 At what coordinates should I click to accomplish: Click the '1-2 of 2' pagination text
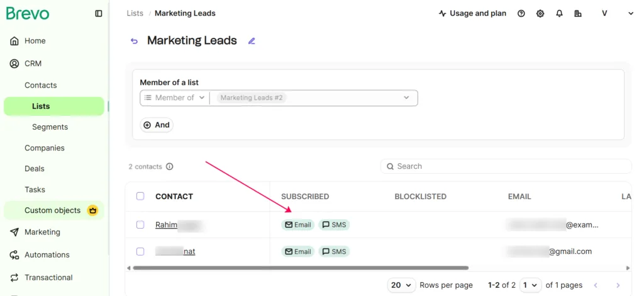(x=501, y=285)
